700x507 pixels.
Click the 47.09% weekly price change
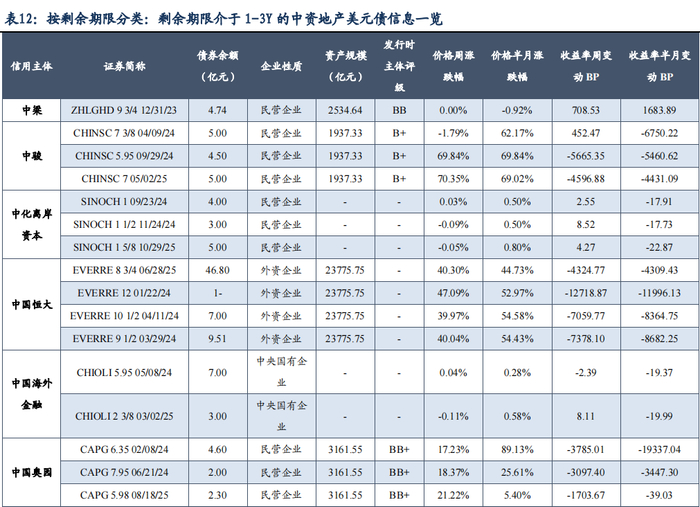(x=453, y=293)
